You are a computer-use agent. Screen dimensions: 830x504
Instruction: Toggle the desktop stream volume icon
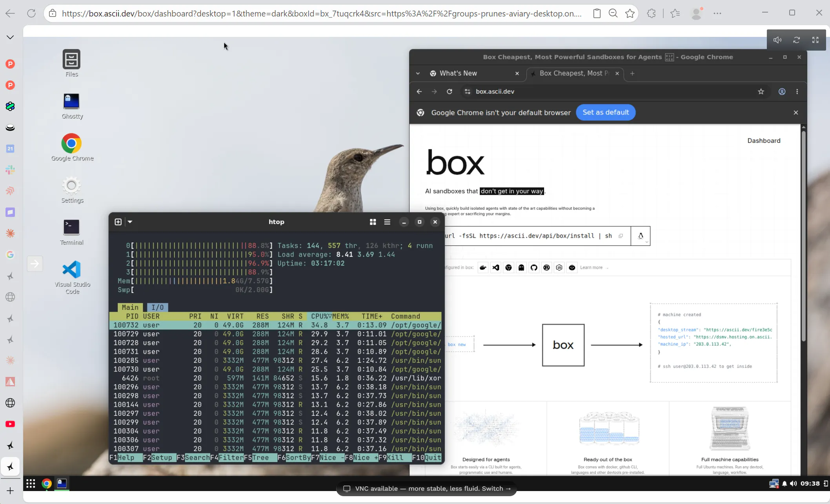(777, 40)
